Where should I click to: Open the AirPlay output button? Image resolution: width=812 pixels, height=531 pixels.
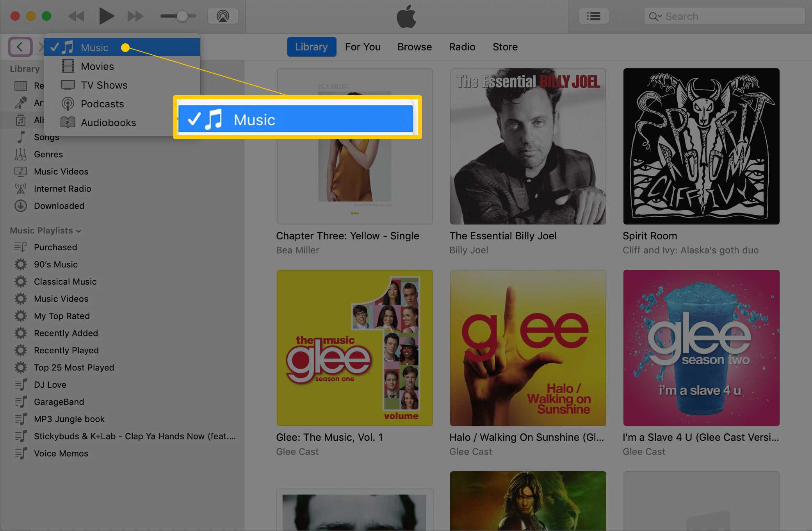click(223, 16)
